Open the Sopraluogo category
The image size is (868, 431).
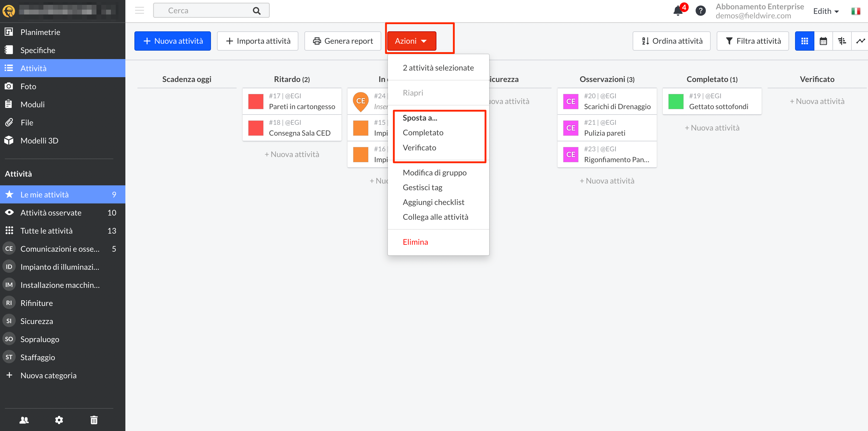[x=63, y=339]
